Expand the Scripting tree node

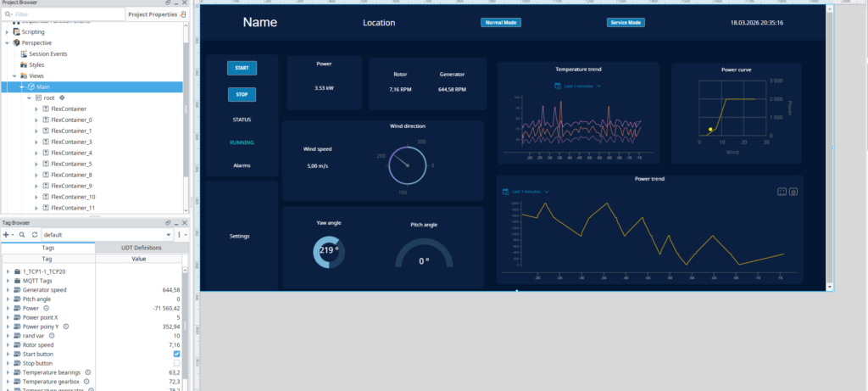(8, 31)
